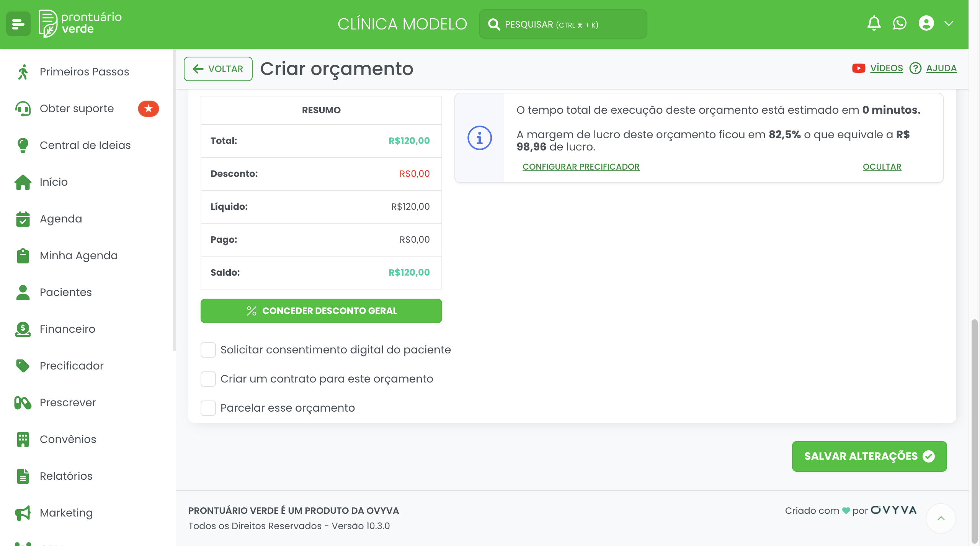Focus the Pesquisar search field
980x546 pixels.
pyautogui.click(x=563, y=24)
